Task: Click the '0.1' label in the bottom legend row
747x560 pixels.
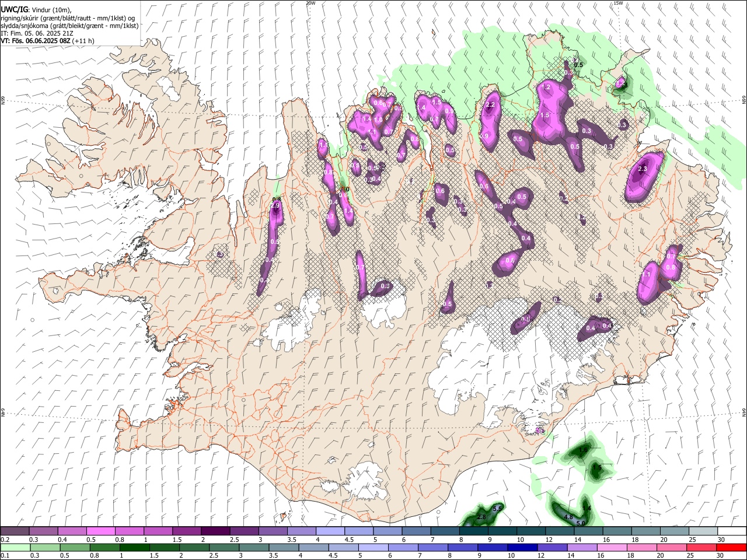Action: pos(5,556)
